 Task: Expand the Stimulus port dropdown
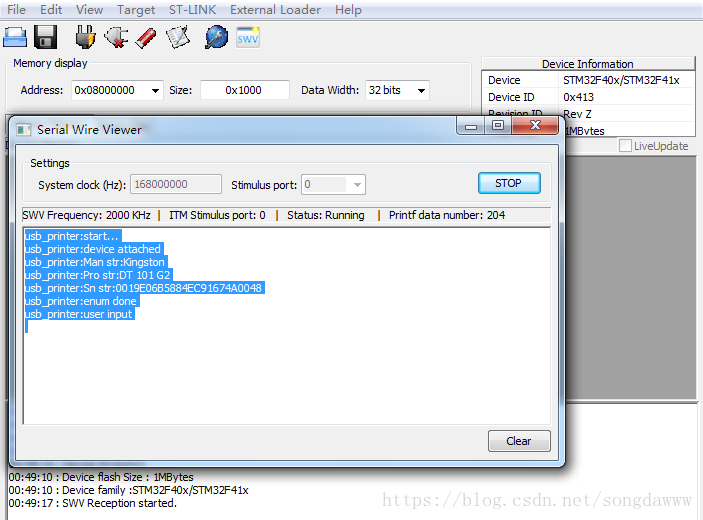click(357, 184)
